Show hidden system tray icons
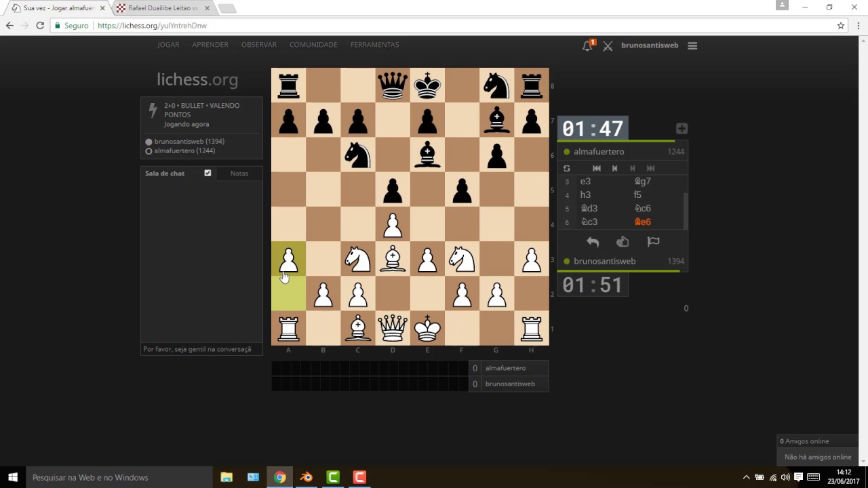The width and height of the screenshot is (868, 488). [x=746, y=477]
